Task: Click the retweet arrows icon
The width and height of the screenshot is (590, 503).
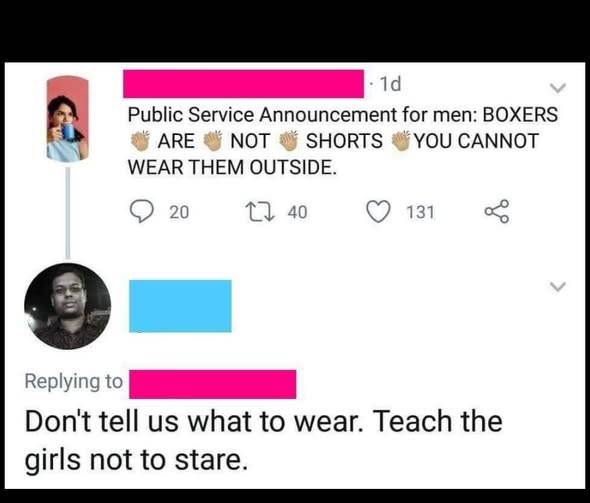Action: point(260,212)
